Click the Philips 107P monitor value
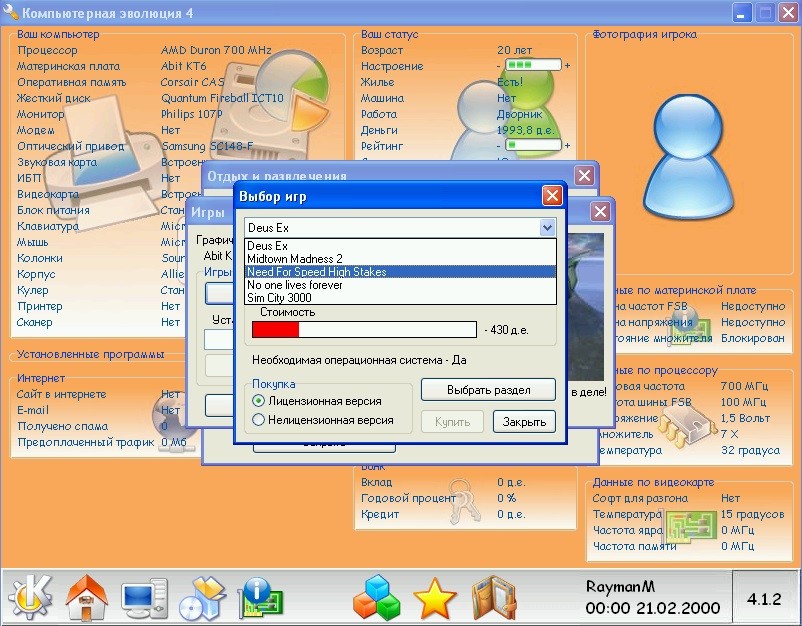The height and width of the screenshot is (626, 802). [191, 114]
